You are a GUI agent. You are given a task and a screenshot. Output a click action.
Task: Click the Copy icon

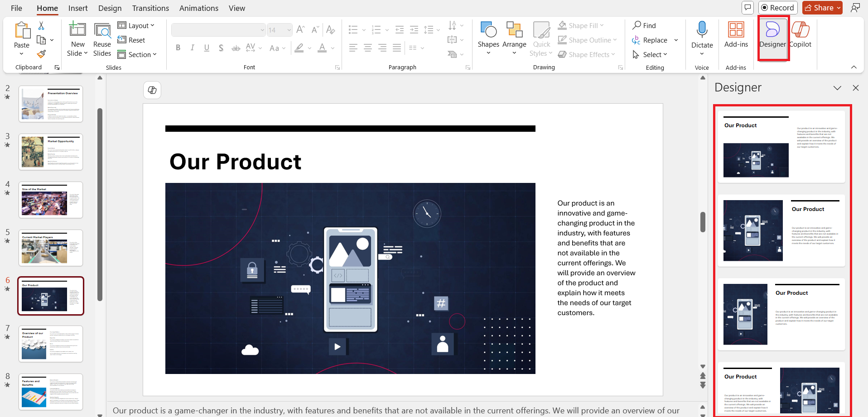(41, 40)
